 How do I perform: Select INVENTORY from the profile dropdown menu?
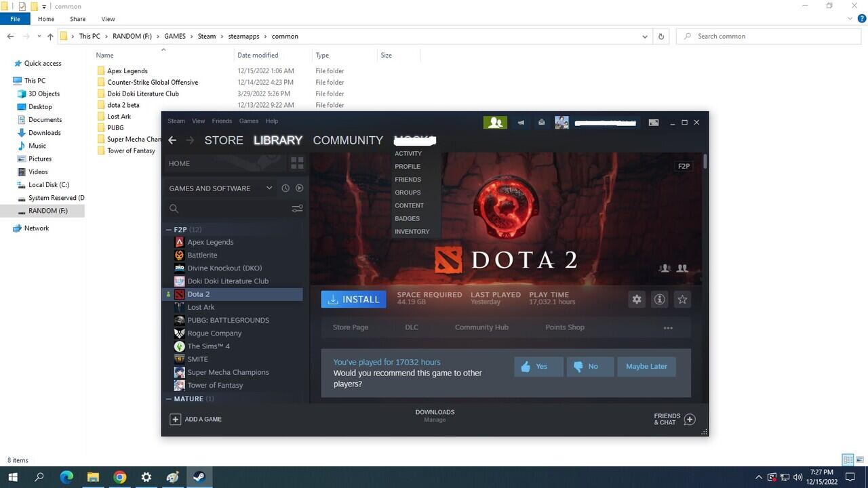412,232
